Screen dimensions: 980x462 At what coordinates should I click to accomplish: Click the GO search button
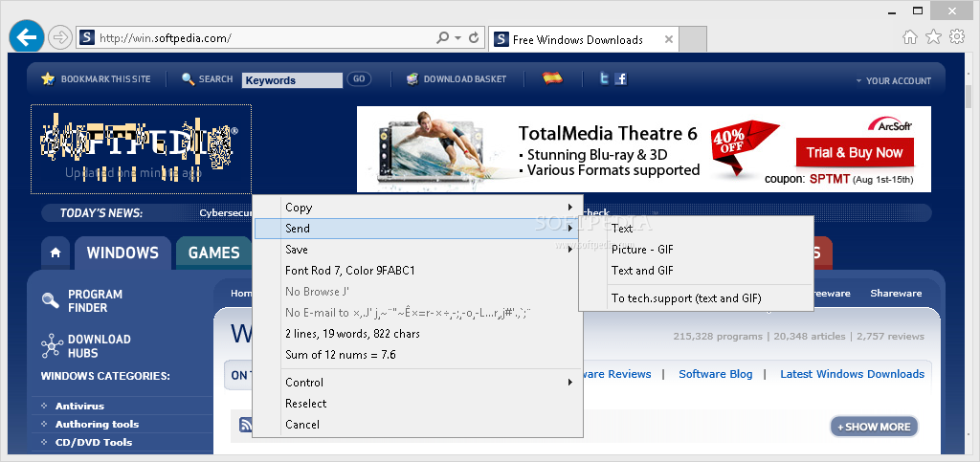(x=359, y=78)
